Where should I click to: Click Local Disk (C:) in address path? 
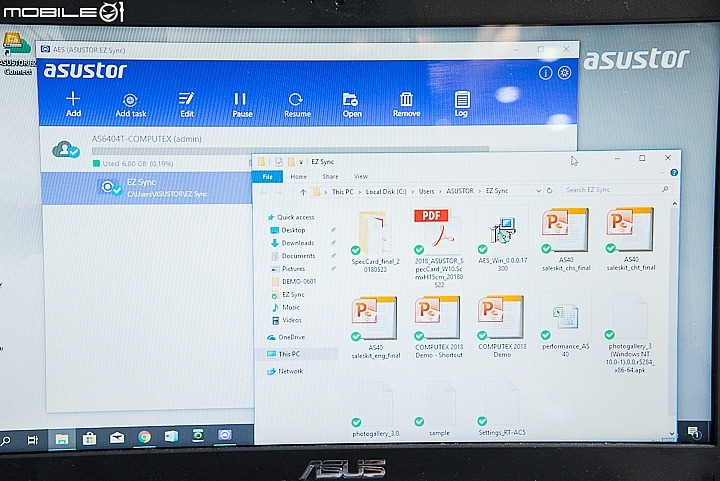click(386, 191)
